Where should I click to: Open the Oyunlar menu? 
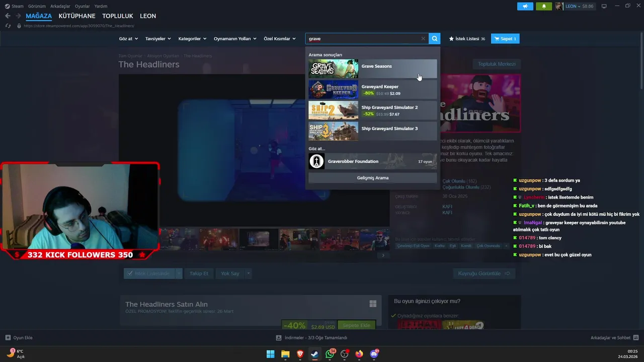click(x=83, y=6)
